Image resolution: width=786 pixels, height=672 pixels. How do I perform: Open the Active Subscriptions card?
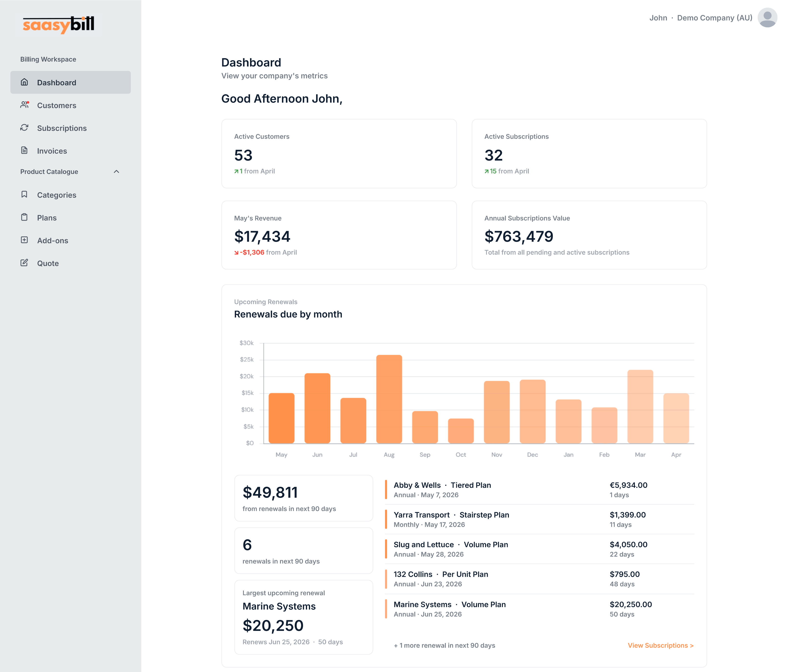pos(589,153)
